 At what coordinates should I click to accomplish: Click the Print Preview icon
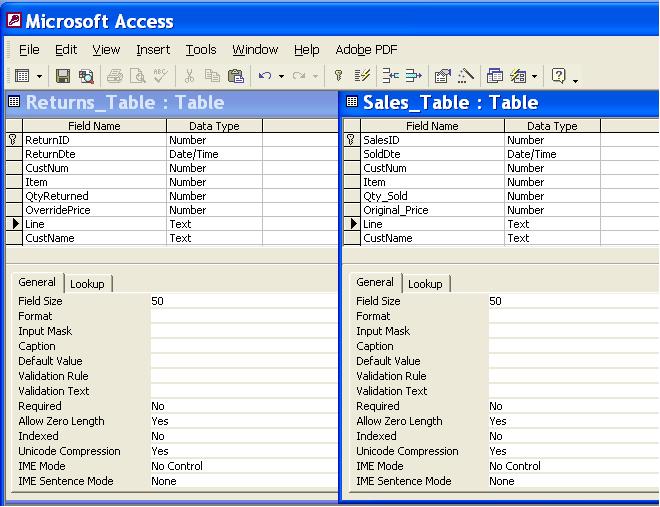(138, 76)
